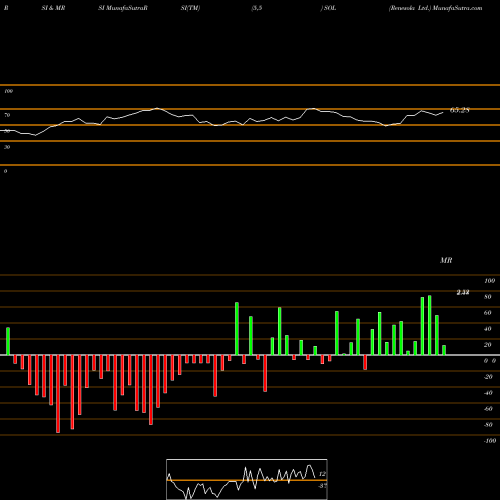
Task: Click the 2.32 MR value label
Action: [463, 292]
